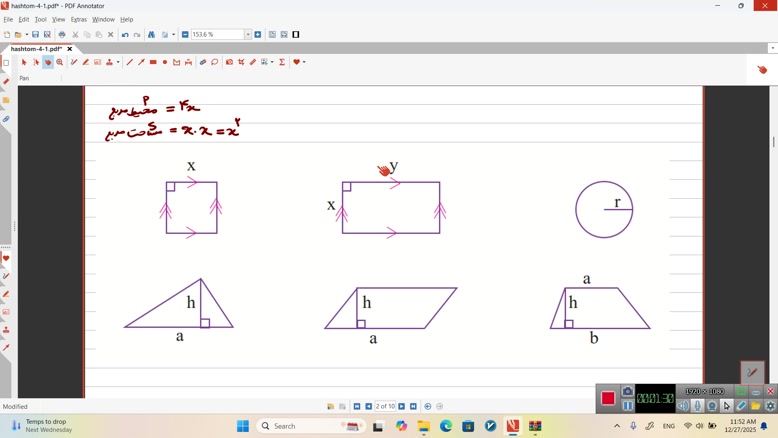778x438 pixels.
Task: Toggle full screen mode button
Action: pos(296,35)
